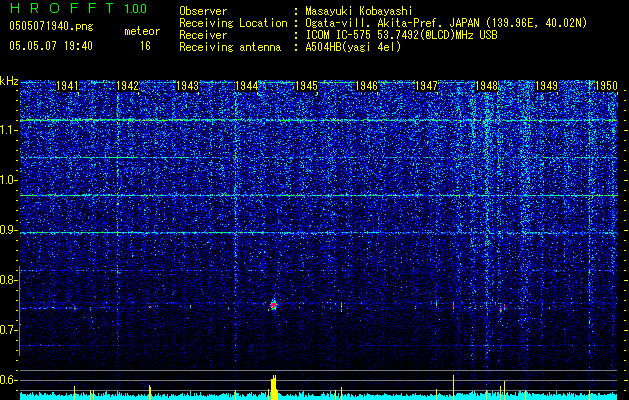Click the 1944 time marker

pyautogui.click(x=247, y=86)
